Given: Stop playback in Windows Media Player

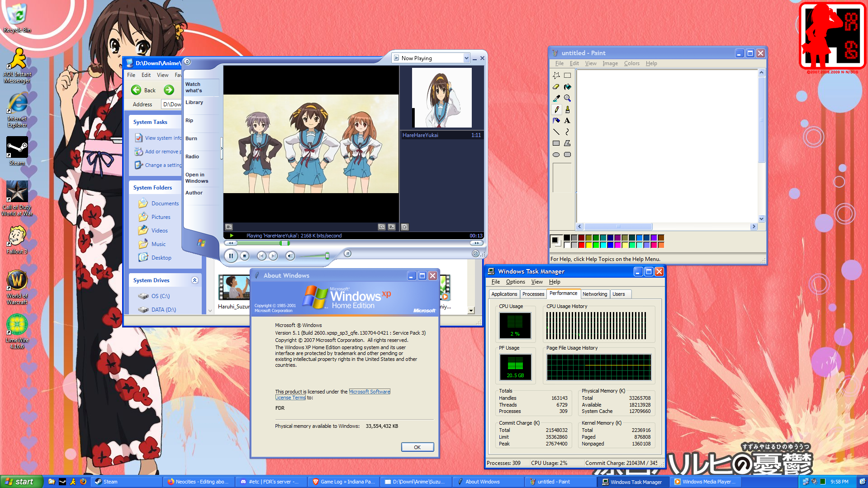Looking at the screenshot, I should [x=245, y=256].
